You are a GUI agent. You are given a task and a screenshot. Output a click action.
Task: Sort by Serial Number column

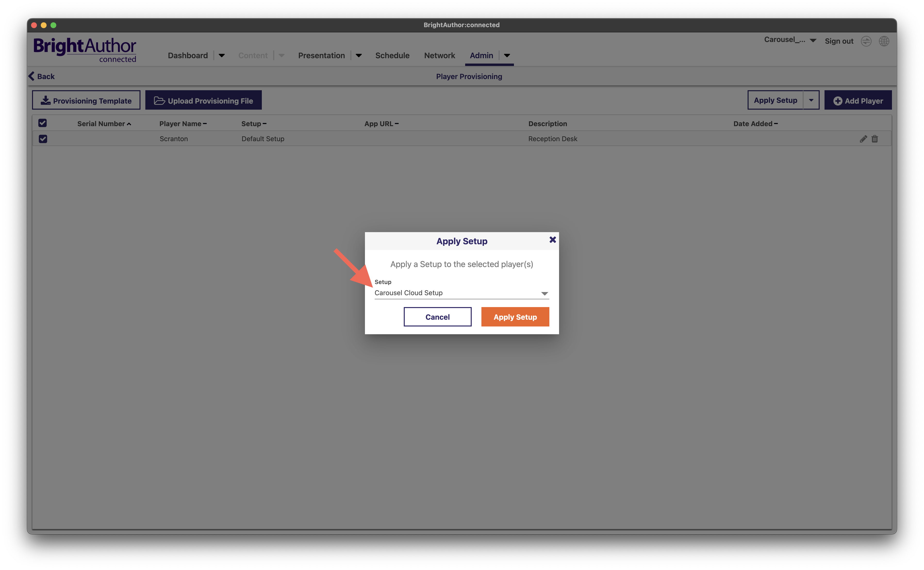click(104, 124)
